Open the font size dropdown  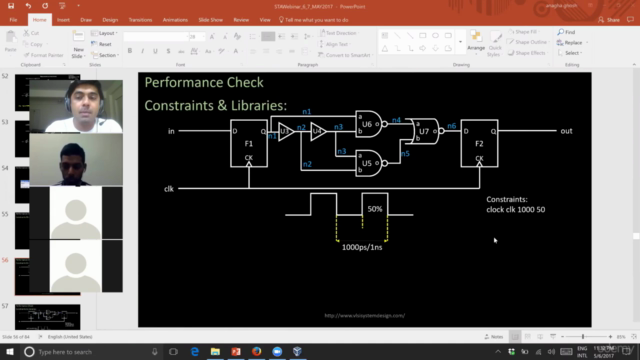(x=203, y=37)
